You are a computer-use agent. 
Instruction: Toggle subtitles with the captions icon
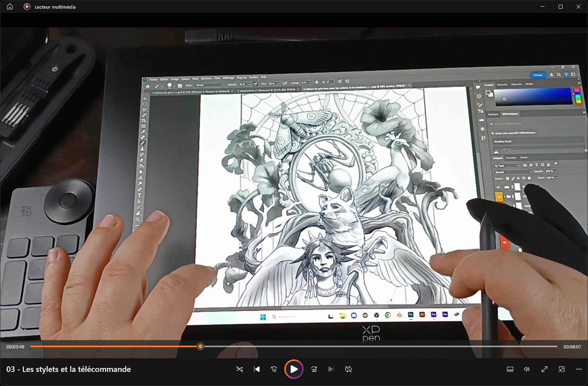click(510, 369)
